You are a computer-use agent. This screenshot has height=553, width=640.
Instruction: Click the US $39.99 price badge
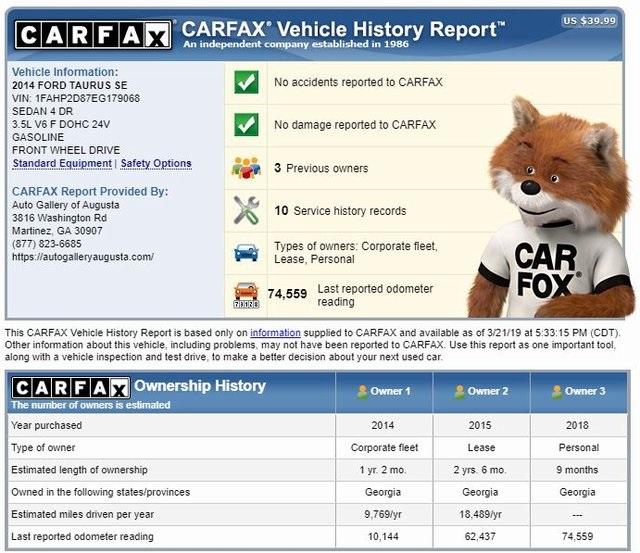point(589,20)
